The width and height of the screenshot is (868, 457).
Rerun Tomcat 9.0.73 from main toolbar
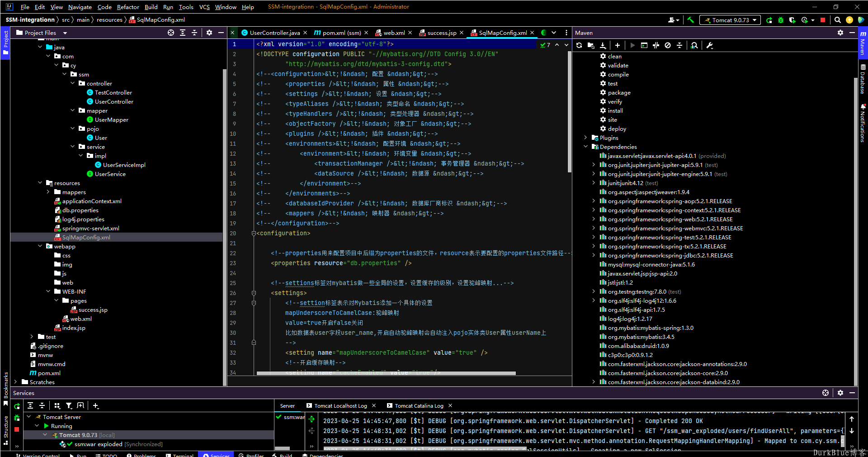point(769,20)
